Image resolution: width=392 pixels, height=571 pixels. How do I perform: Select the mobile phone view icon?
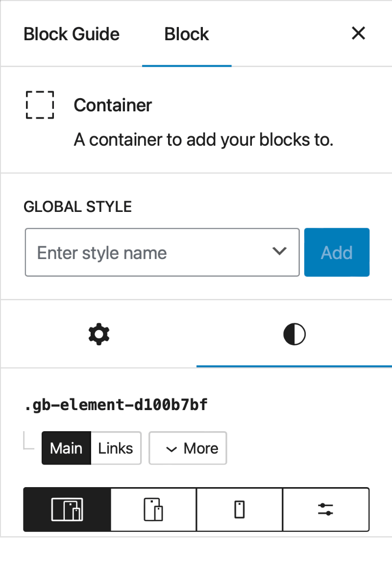[x=239, y=509]
